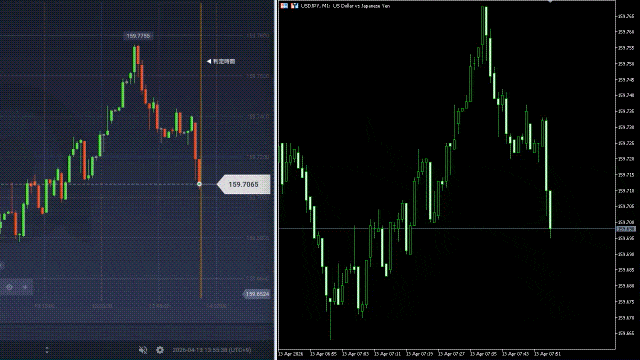This screenshot has height=360, width=640.
Task: Click the highlighted bid price on right axis
Action: click(626, 229)
